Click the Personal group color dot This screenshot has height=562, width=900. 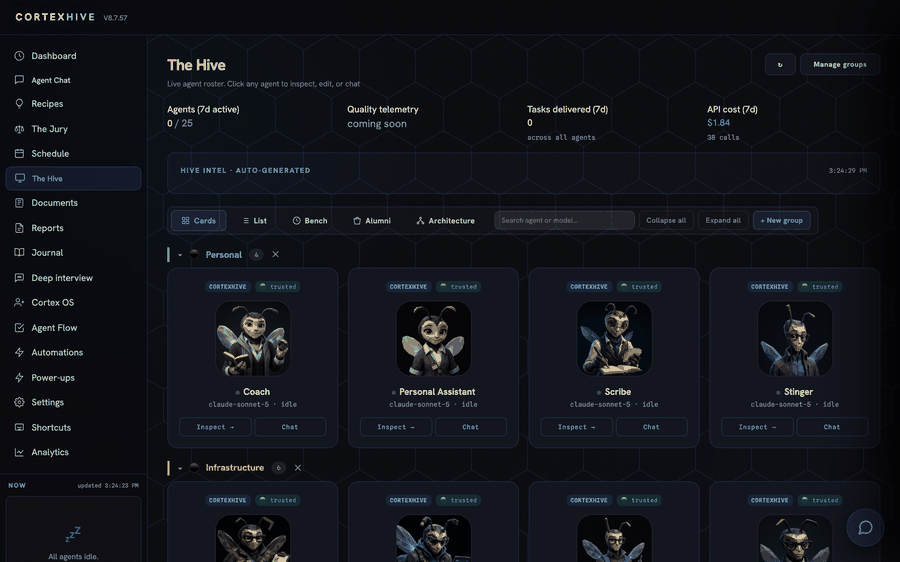pyautogui.click(x=194, y=254)
